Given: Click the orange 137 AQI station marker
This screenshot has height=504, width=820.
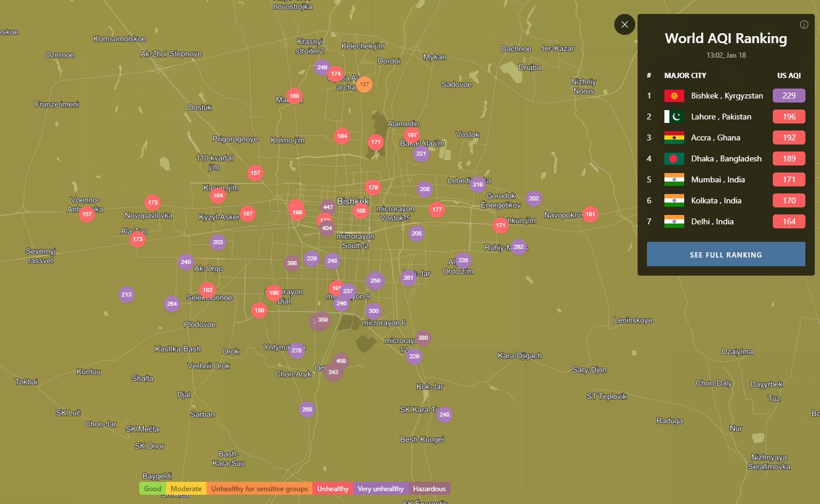Looking at the screenshot, I should 364,84.
